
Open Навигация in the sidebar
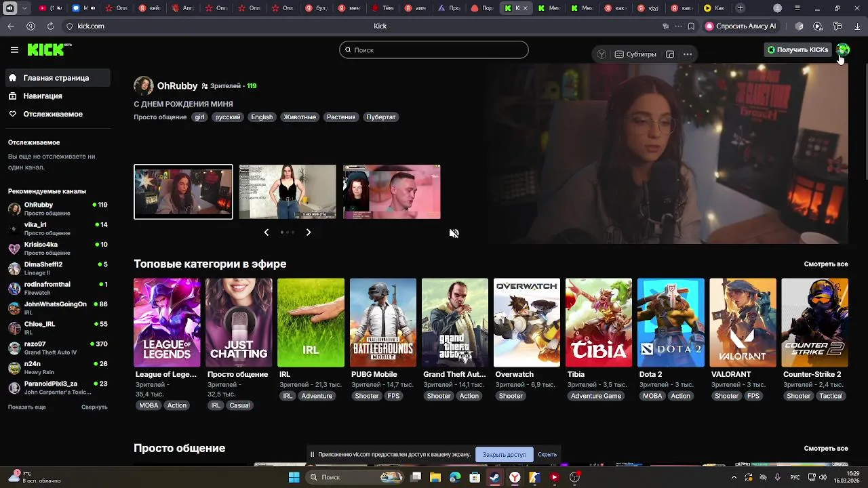pos(58,96)
